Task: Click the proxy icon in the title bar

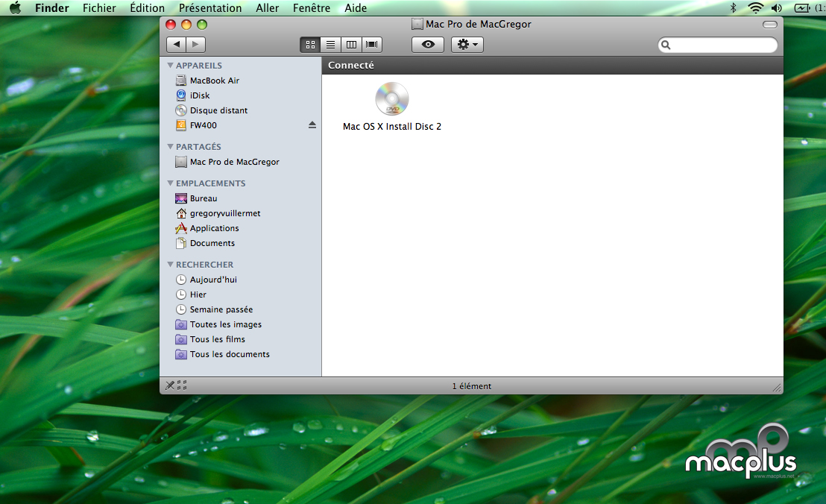Action: click(417, 24)
